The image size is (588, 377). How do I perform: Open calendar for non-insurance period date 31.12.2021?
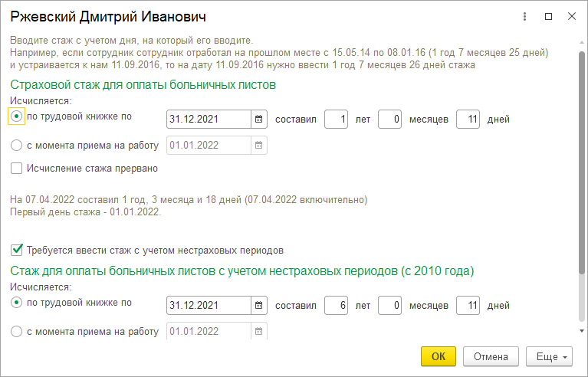(259, 305)
